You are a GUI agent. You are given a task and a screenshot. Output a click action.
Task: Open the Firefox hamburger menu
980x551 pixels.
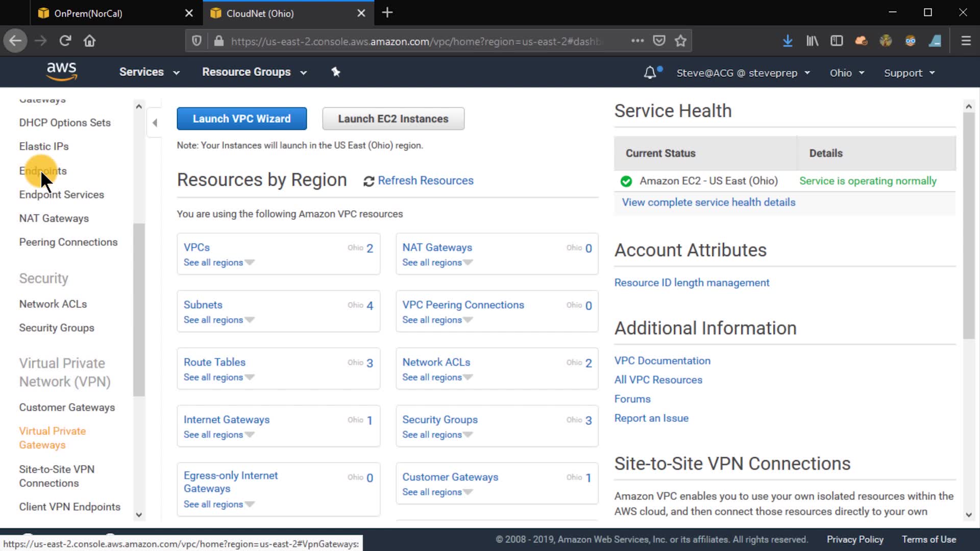click(x=966, y=41)
